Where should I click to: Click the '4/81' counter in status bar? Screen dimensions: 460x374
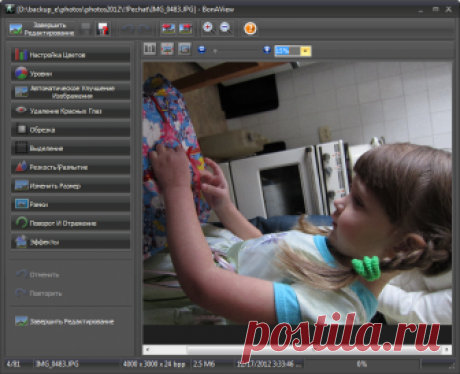(13, 364)
